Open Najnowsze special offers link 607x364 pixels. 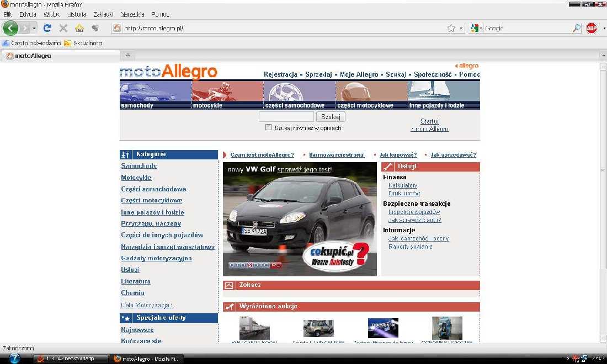click(137, 330)
